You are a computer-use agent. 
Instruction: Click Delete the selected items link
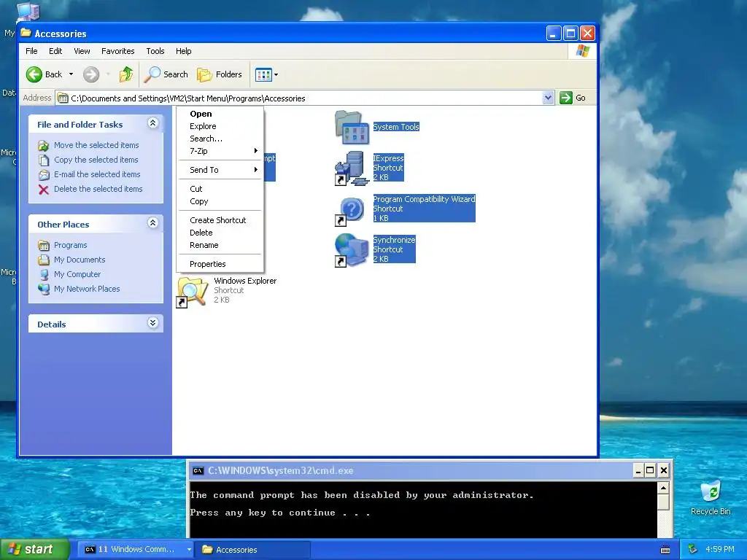click(x=98, y=189)
